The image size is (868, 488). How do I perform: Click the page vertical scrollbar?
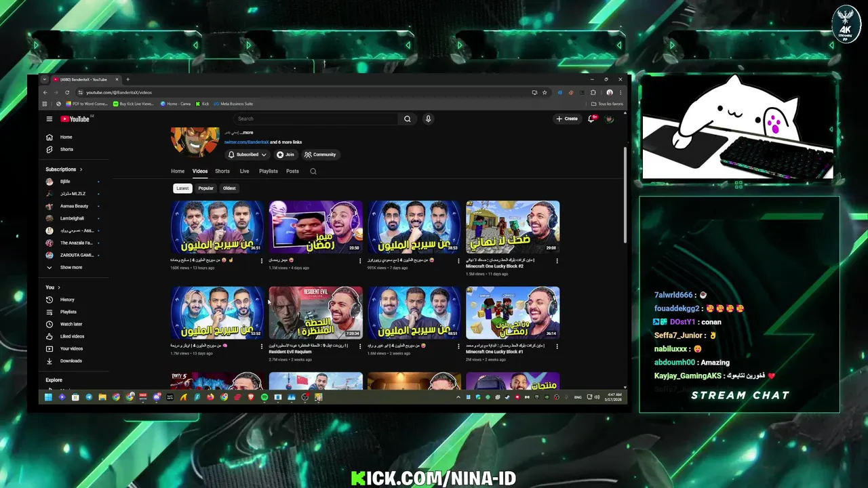point(625,197)
